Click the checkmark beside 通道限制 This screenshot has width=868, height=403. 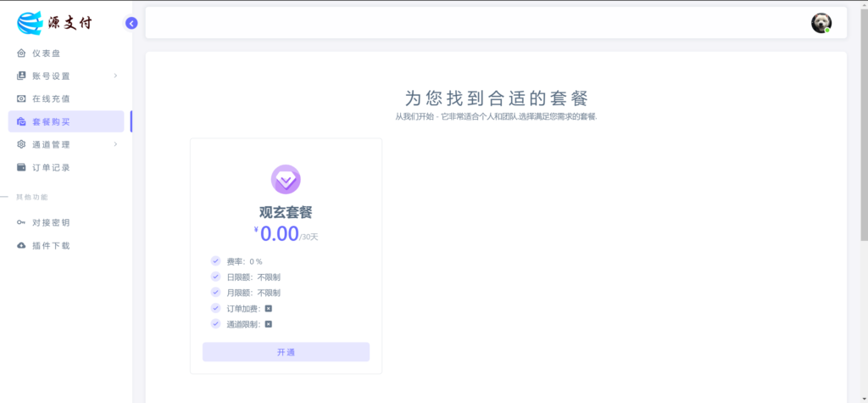[215, 324]
